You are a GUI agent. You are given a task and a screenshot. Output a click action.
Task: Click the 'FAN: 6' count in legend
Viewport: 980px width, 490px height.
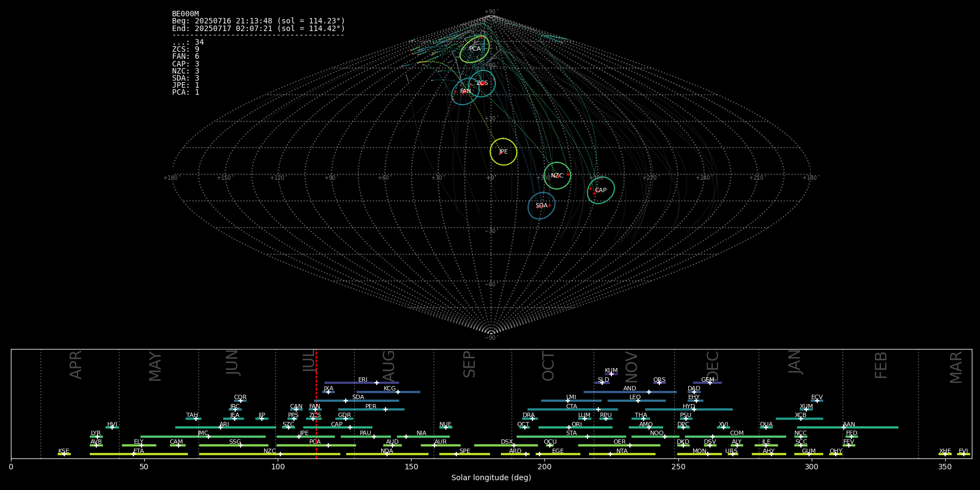[x=186, y=57]
